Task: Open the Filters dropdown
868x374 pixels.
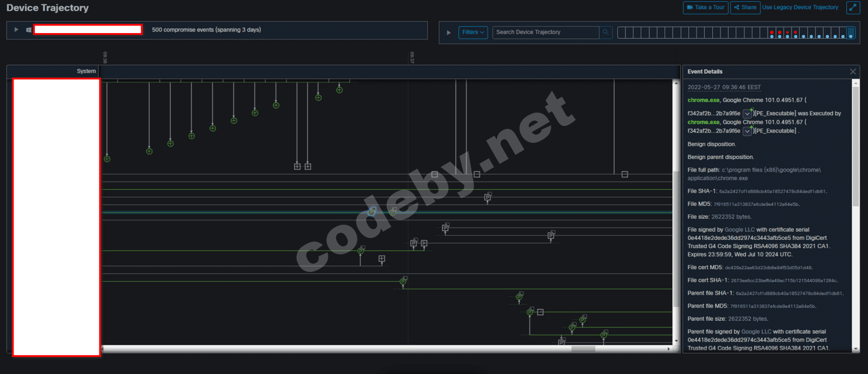Action: pos(473,32)
